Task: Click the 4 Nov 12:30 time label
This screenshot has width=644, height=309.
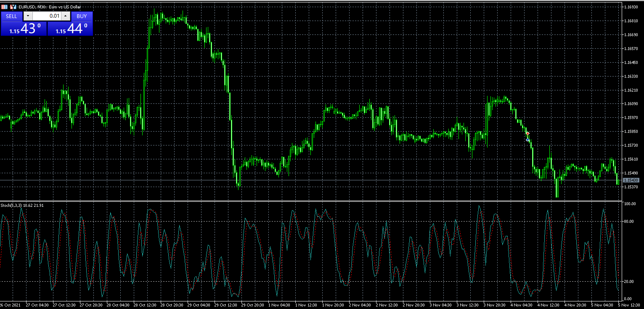Action: click(549, 305)
